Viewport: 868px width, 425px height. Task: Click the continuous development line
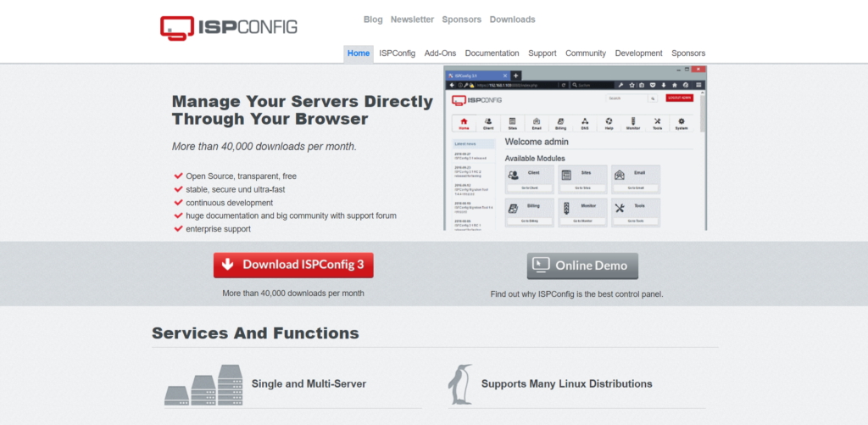coord(229,203)
